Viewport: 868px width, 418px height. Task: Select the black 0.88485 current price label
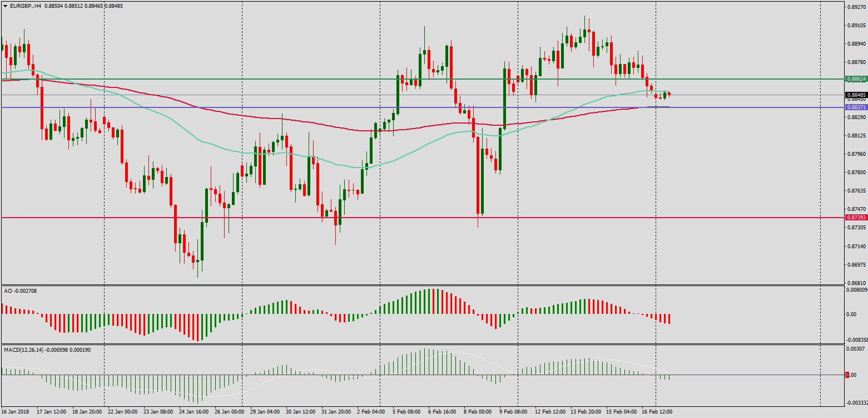pyautogui.click(x=855, y=95)
